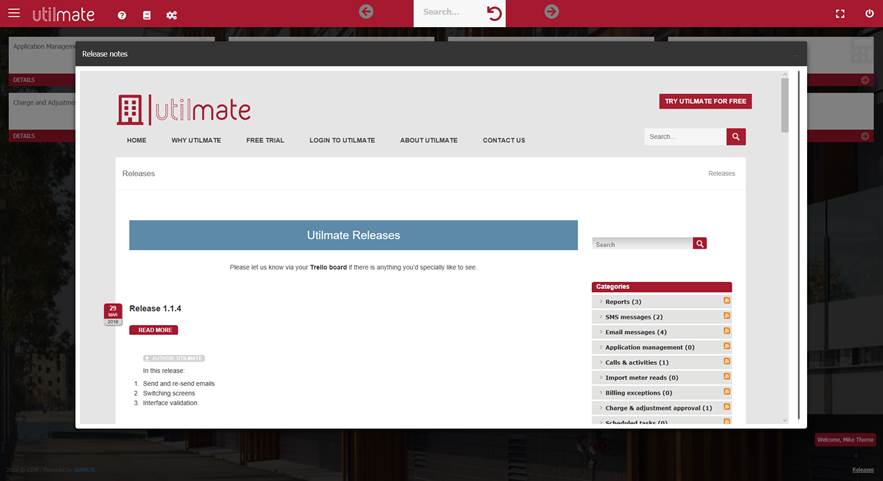Click READ MORE for Release 1.1.4
The image size is (883, 481).
click(154, 330)
